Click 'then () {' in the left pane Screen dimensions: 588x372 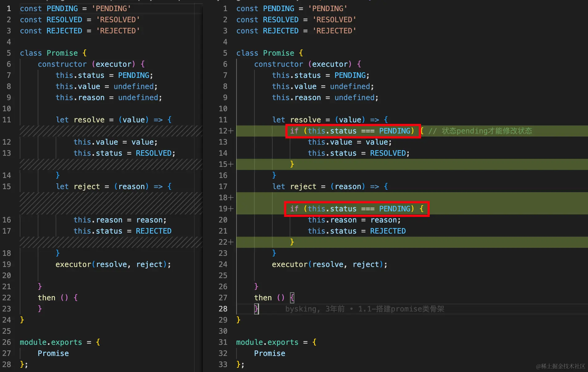(x=58, y=298)
